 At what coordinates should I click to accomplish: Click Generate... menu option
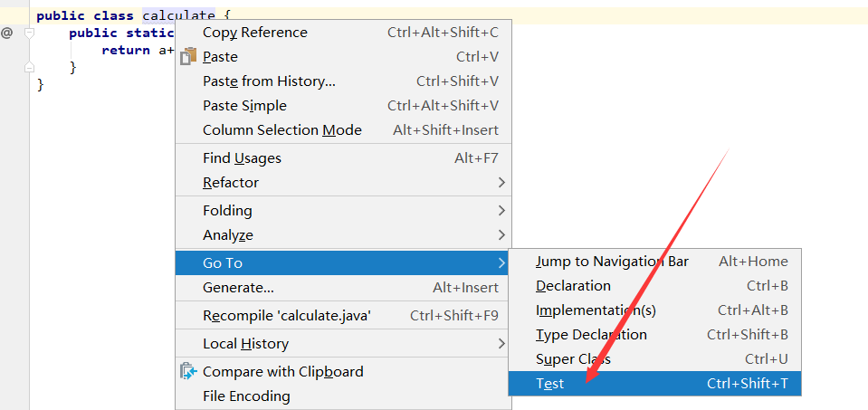[x=238, y=288]
